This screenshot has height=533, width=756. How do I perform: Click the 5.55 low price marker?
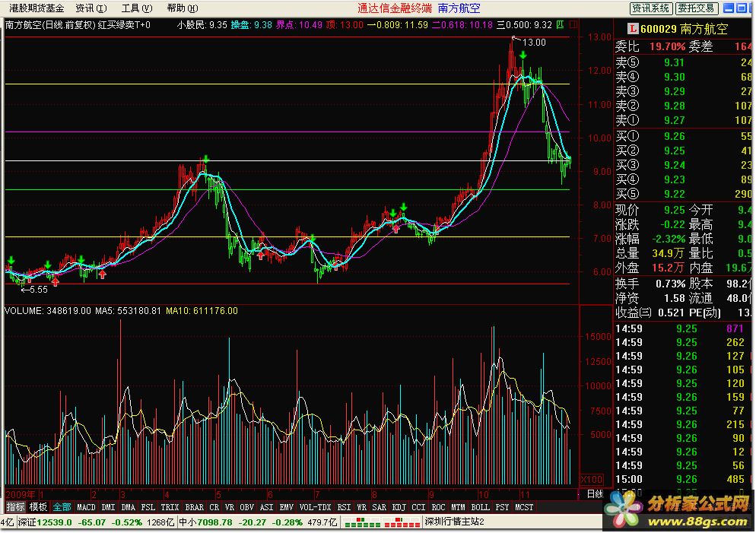pos(39,290)
